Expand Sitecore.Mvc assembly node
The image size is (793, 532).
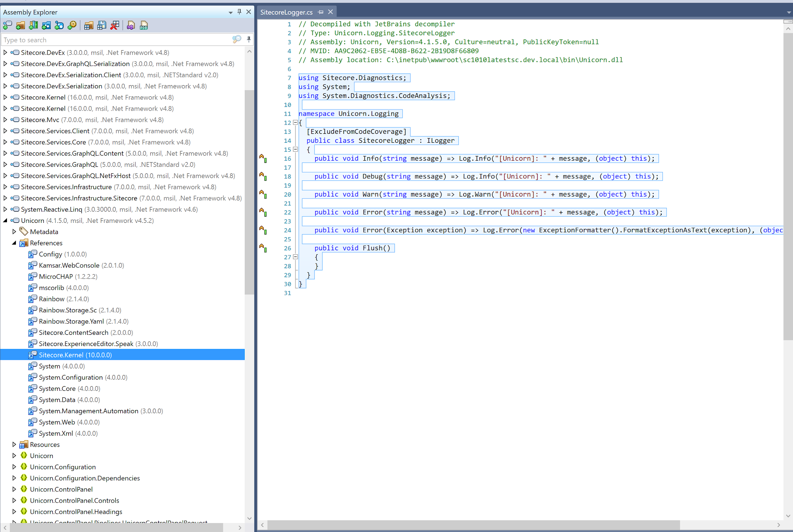click(x=5, y=120)
